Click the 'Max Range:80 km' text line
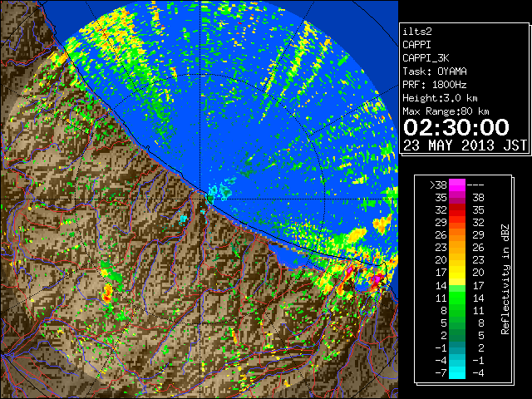 click(446, 111)
